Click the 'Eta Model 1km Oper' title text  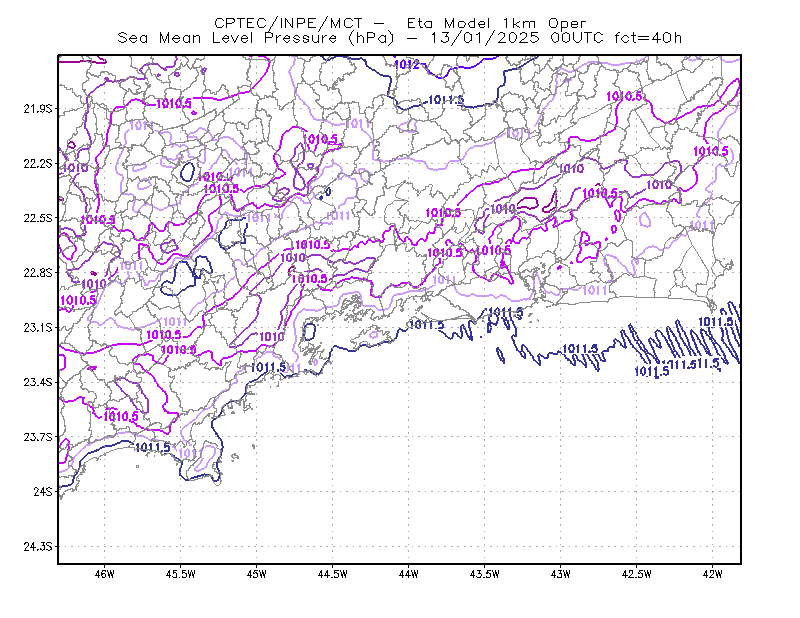[496, 23]
